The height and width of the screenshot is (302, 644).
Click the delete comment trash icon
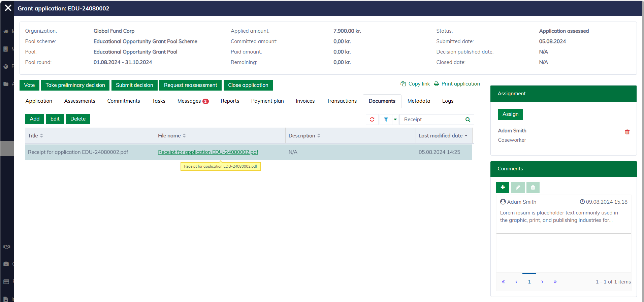[533, 188]
